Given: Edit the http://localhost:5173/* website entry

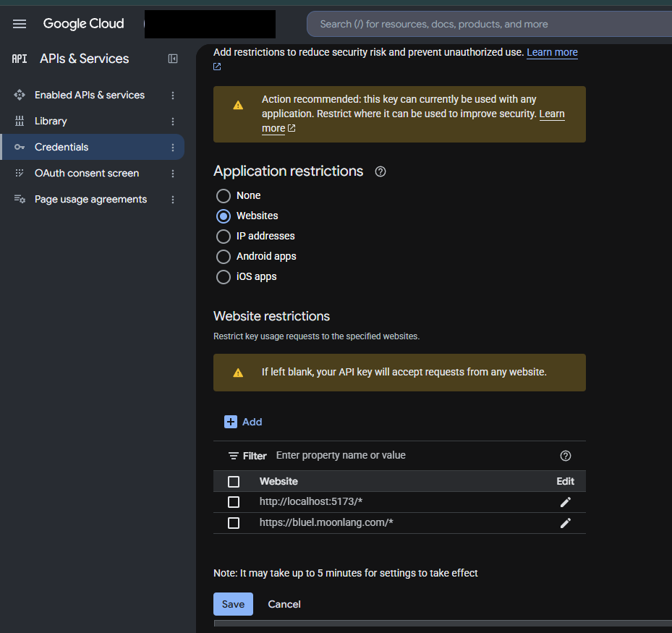Looking at the screenshot, I should (565, 502).
